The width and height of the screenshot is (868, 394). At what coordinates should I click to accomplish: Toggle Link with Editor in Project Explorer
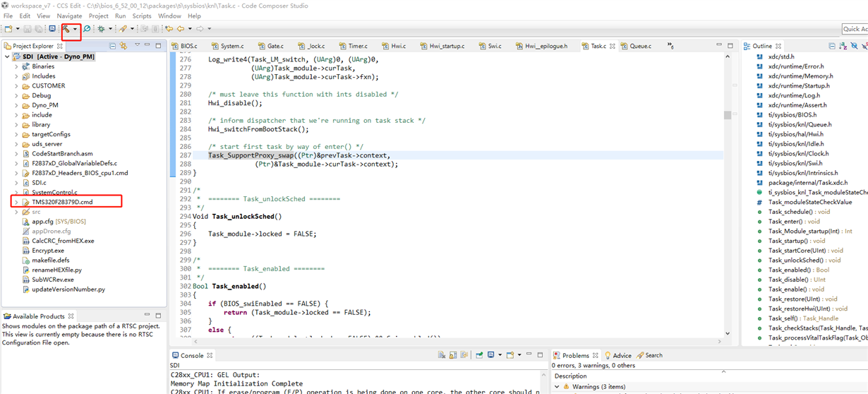tap(123, 46)
